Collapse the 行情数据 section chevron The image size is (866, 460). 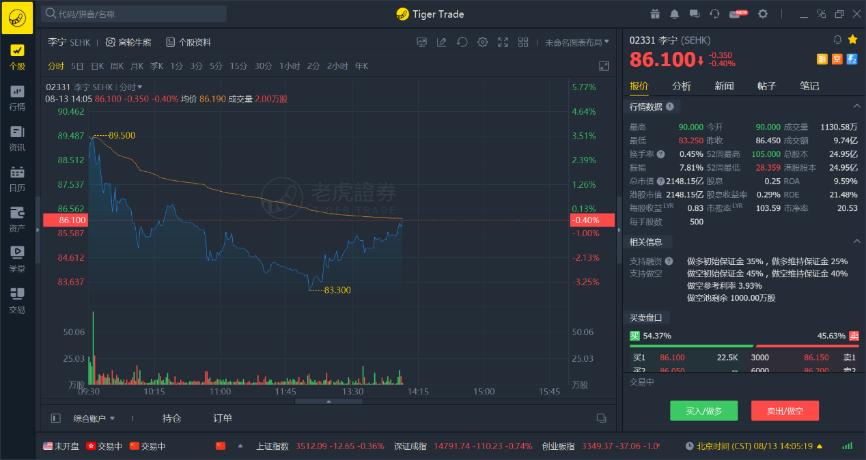click(x=857, y=106)
